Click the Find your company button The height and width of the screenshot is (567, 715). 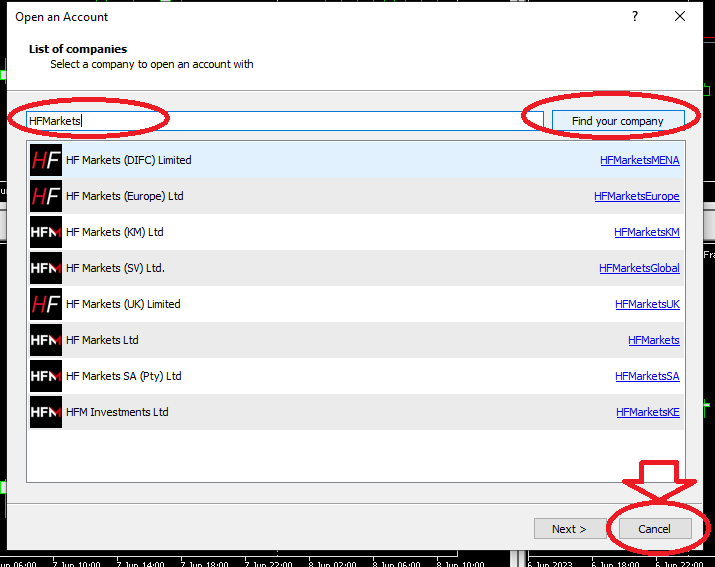618,121
